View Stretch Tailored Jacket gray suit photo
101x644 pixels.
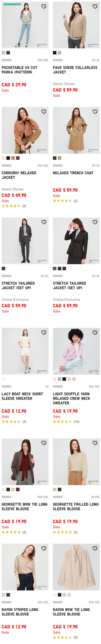25,241
